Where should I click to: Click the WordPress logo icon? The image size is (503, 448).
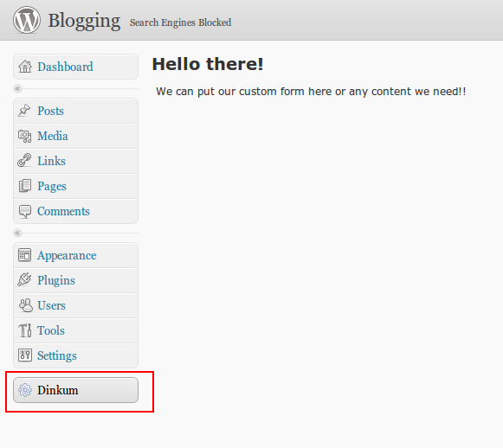pos(27,20)
